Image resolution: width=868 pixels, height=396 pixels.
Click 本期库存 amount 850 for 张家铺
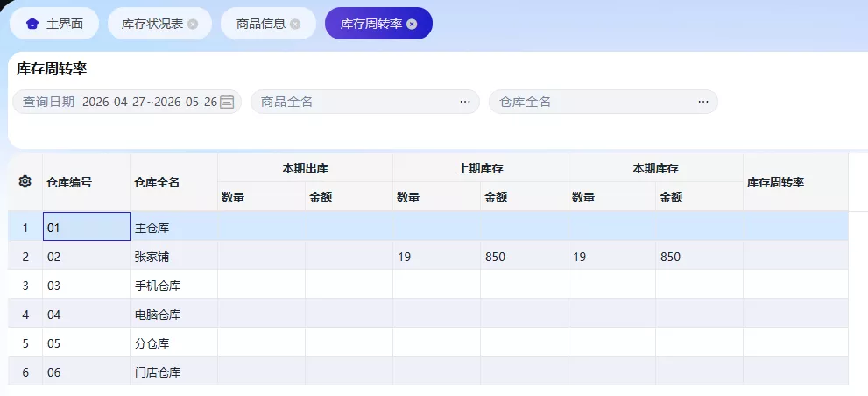699,257
